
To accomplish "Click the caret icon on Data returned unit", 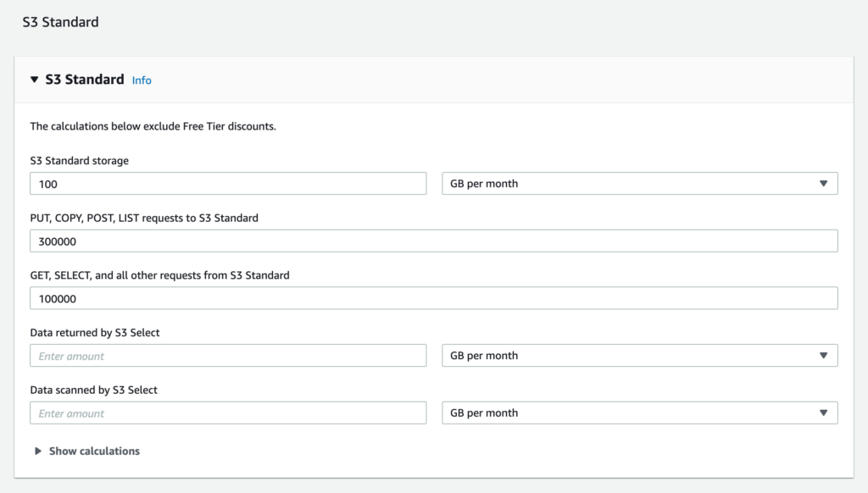I will (x=823, y=356).
